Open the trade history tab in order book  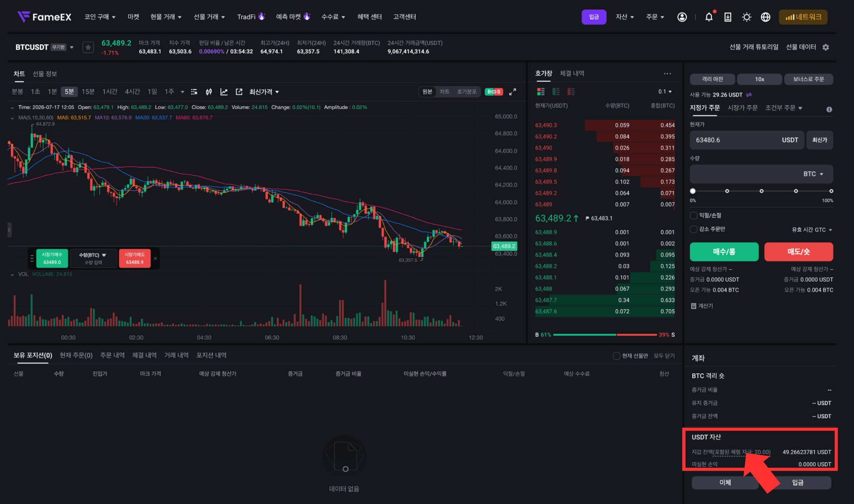point(572,73)
